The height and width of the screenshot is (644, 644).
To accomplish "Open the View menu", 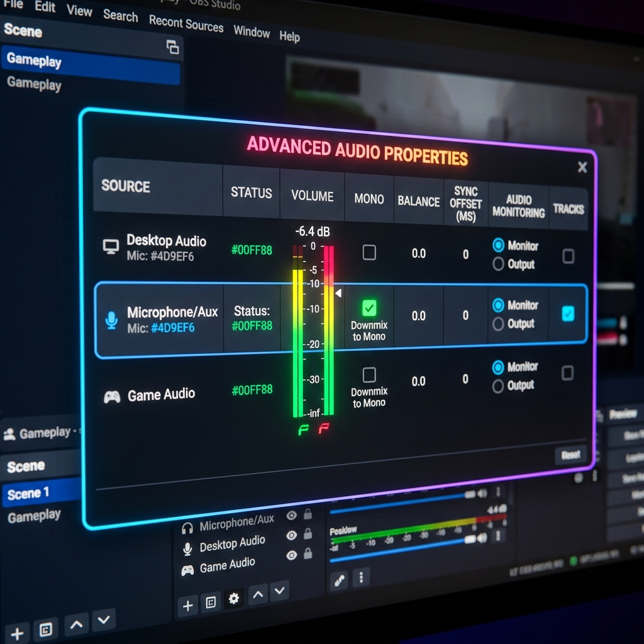I will click(x=79, y=10).
